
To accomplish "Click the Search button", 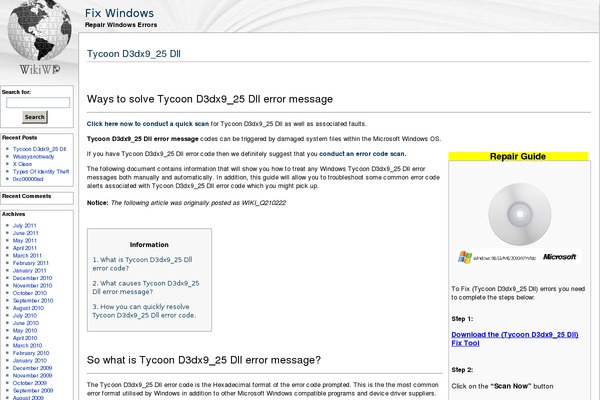I will point(35,117).
